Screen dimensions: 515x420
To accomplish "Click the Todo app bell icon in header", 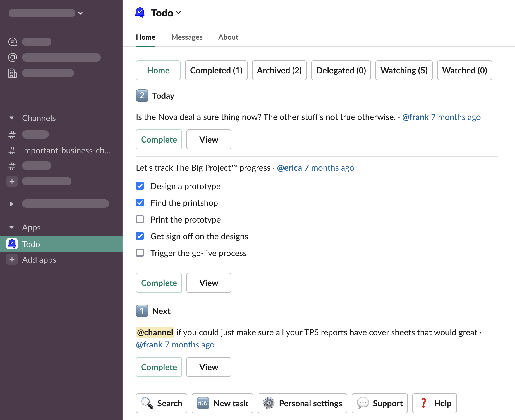I will click(140, 13).
